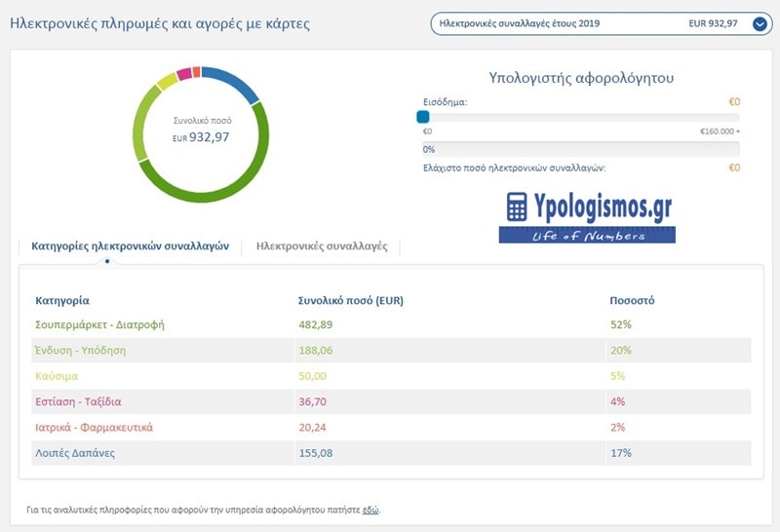This screenshot has width=780, height=532.
Task: Open the 2019 electronic transactions dropdown arrow
Action: tap(760, 23)
